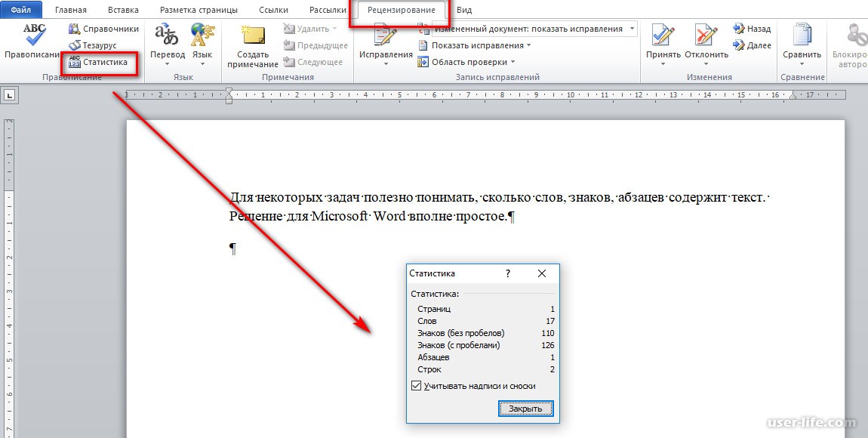The width and height of the screenshot is (868, 438).
Task: Click the first-line indent marker on ruler
Action: [229, 91]
